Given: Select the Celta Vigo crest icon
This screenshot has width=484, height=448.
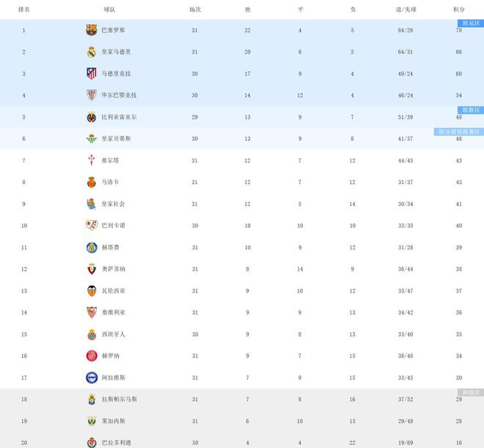Looking at the screenshot, I should click(x=91, y=161).
